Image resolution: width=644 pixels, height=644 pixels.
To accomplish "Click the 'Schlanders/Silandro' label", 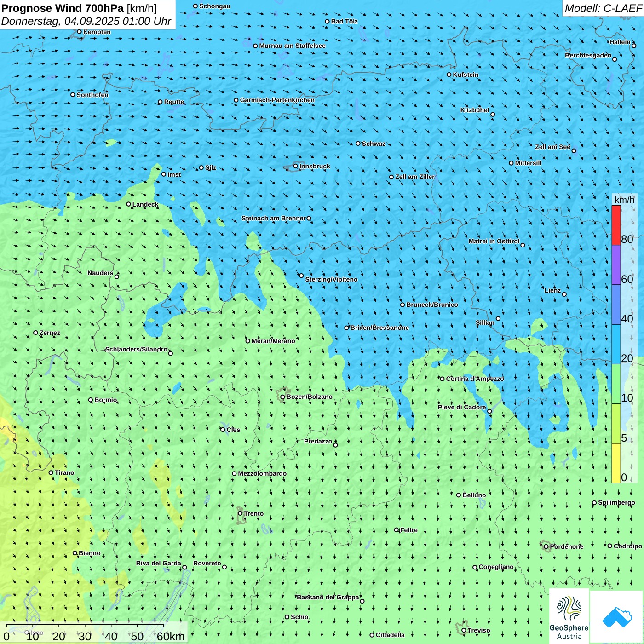I will [x=136, y=349].
